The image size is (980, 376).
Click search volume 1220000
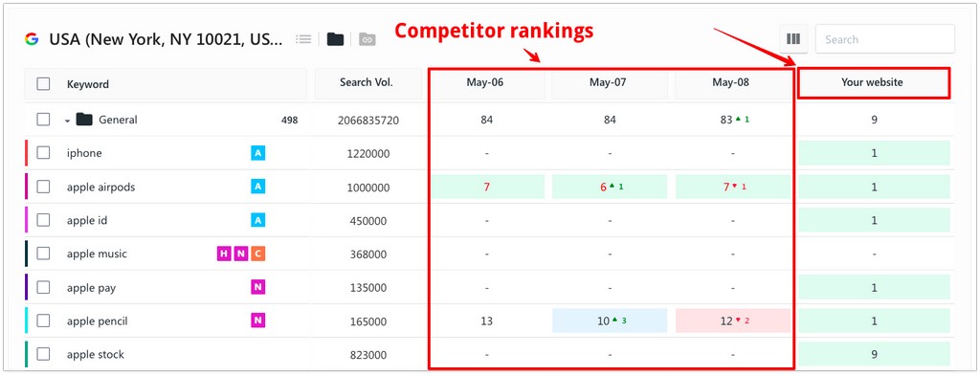368,154
